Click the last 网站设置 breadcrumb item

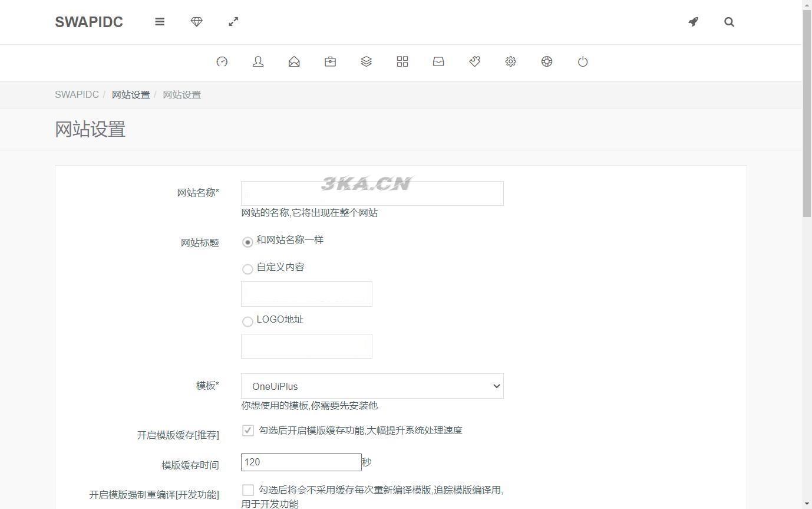point(182,95)
